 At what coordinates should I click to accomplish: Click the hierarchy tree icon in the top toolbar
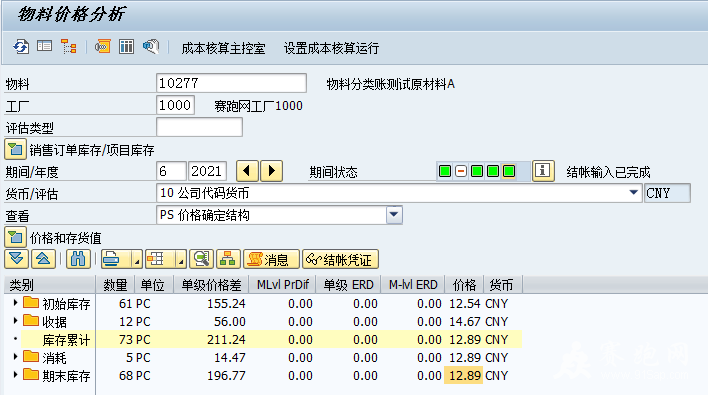coord(69,46)
